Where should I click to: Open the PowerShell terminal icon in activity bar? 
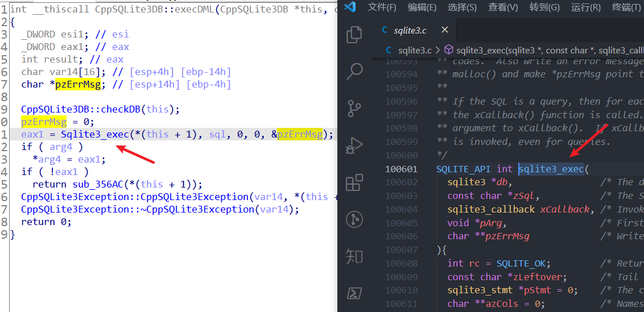(354, 293)
